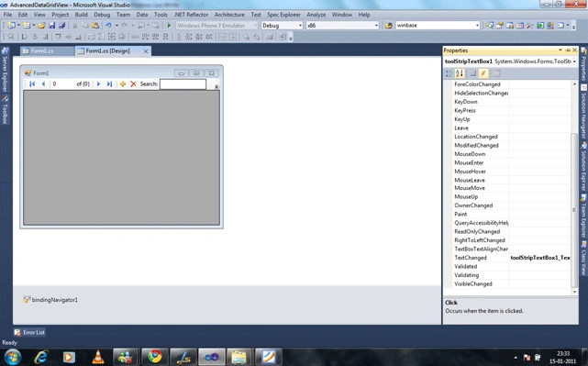The height and width of the screenshot is (366, 588).
Task: Open Solution Explorer toolbar icon
Action: [489, 26]
